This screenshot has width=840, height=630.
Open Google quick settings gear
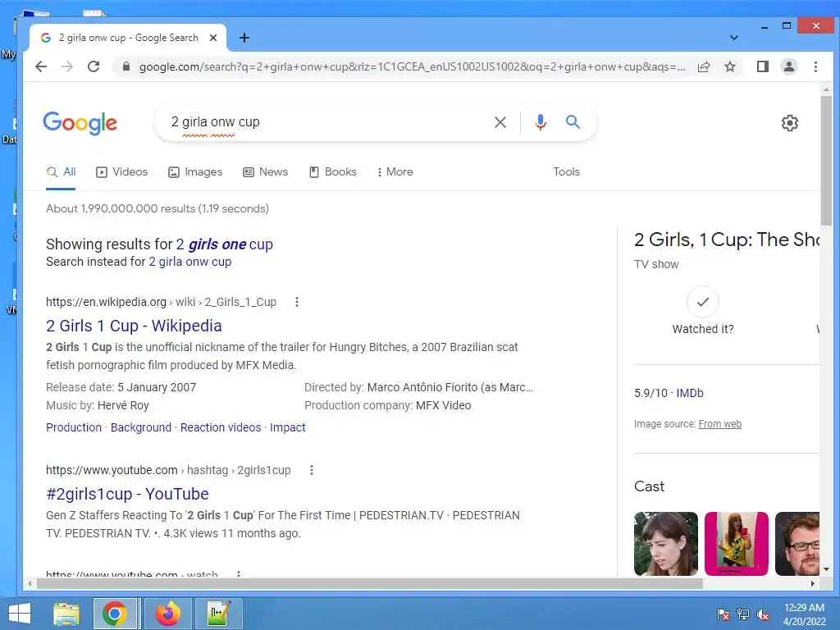[x=789, y=123]
